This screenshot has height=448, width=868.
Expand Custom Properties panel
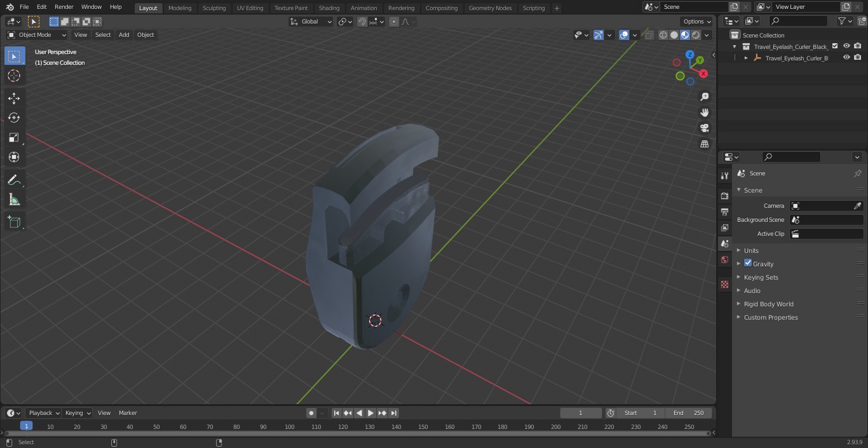770,317
